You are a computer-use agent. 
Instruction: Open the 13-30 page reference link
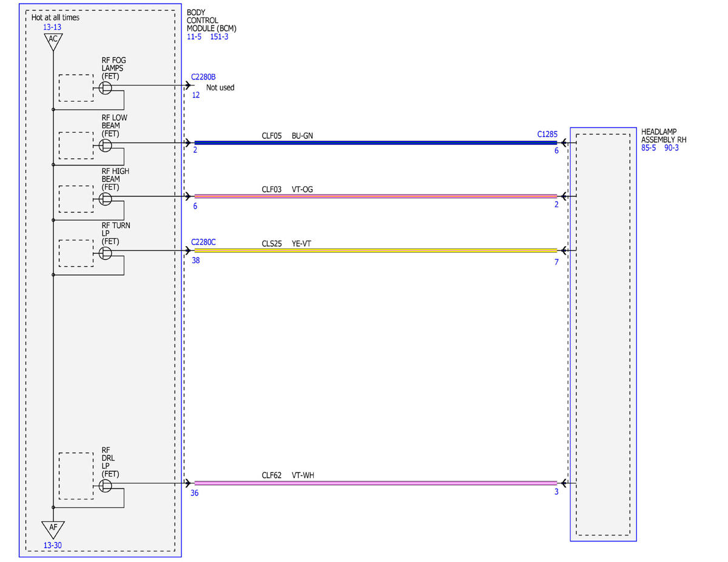52,545
